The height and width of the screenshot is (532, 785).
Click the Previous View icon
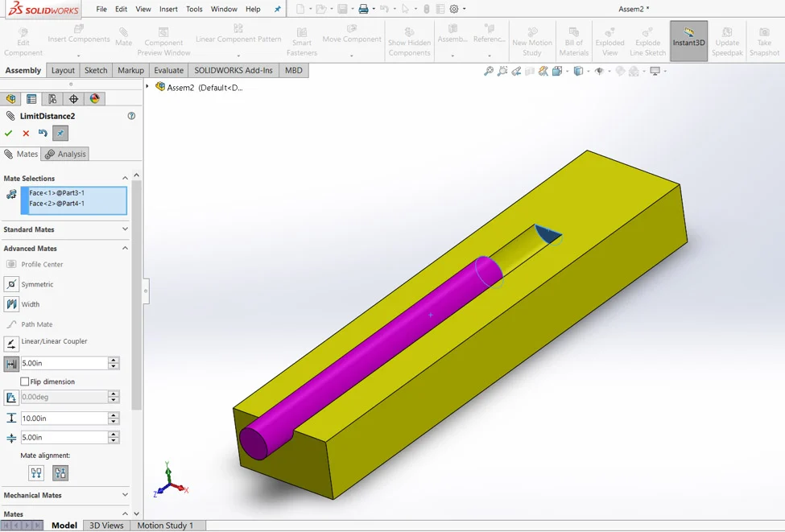click(516, 71)
